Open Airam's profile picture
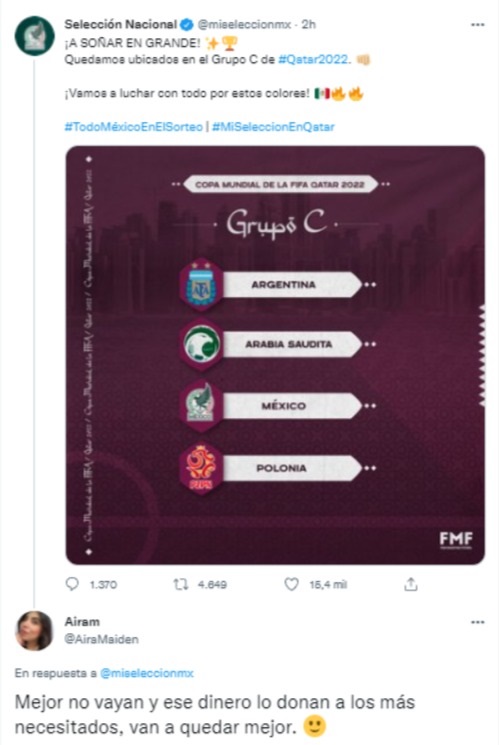This screenshot has width=499, height=745. tap(34, 630)
